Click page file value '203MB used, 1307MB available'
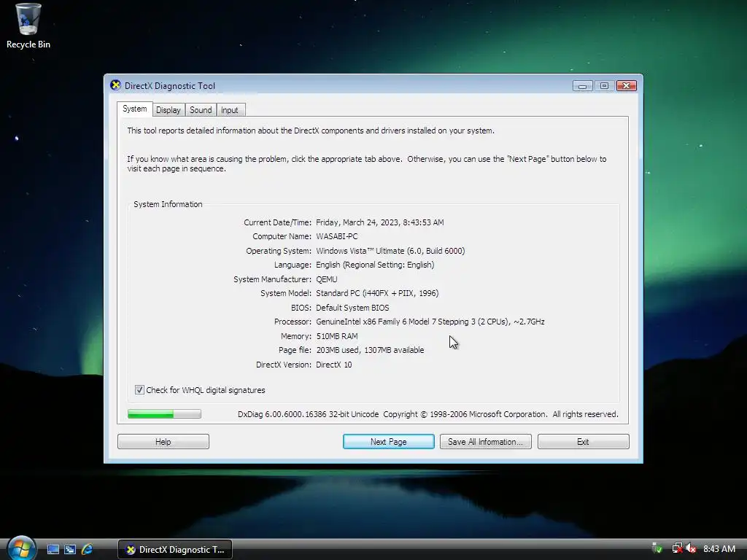 [370, 350]
